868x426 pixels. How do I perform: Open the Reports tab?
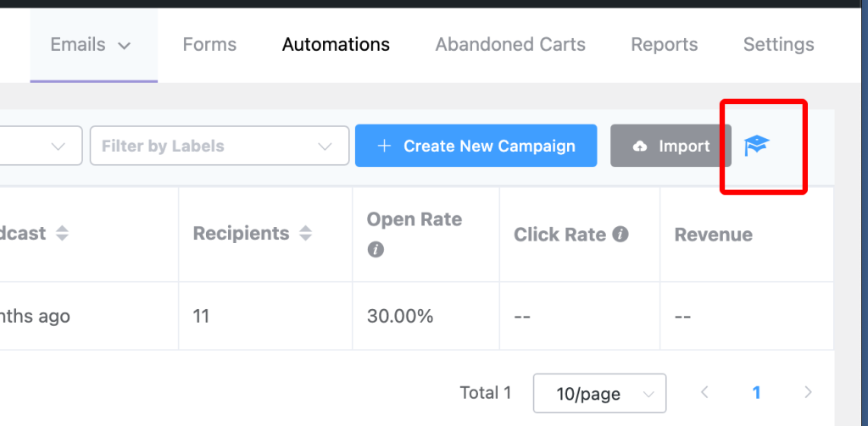(x=665, y=45)
